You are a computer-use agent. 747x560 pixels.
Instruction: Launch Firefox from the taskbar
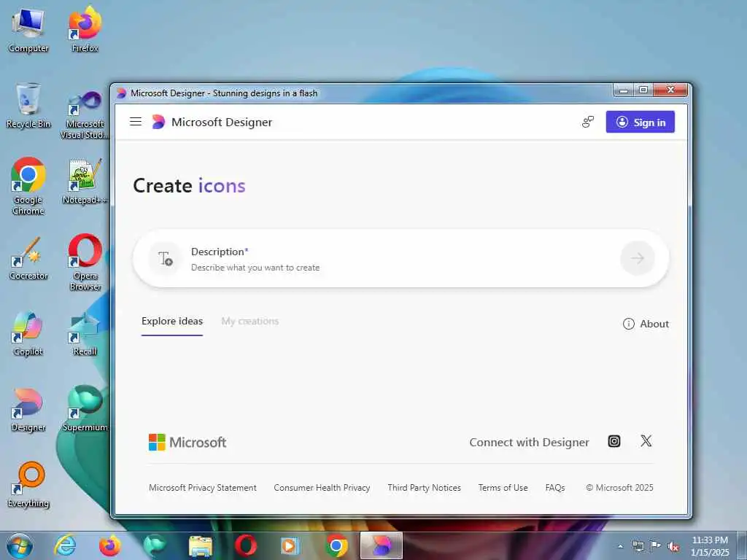click(109, 545)
